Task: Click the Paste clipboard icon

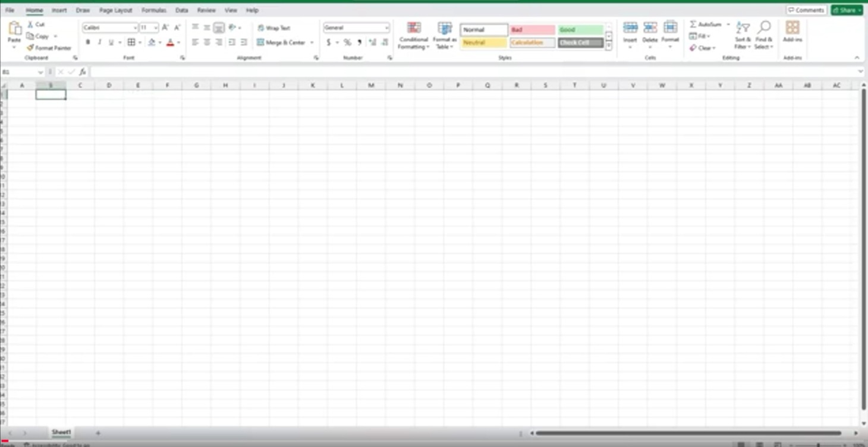Action: 14,28
